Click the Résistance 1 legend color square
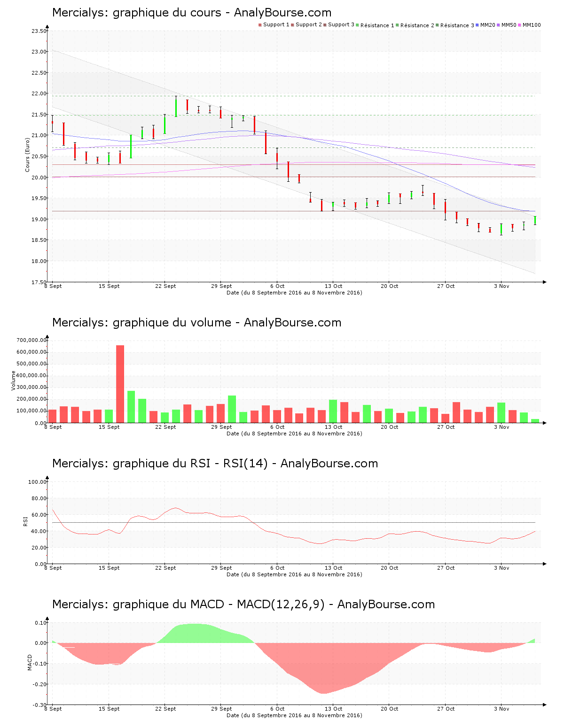Viewport: 564px width, 728px height. point(357,25)
